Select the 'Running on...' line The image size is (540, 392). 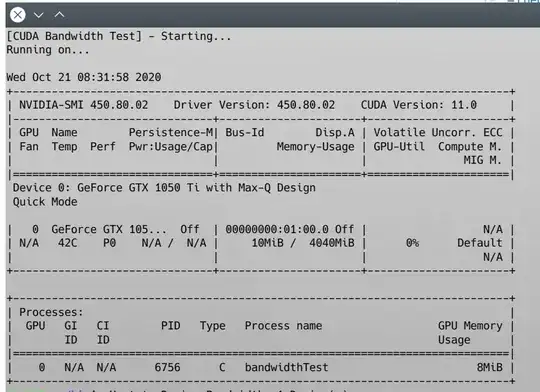(x=48, y=50)
